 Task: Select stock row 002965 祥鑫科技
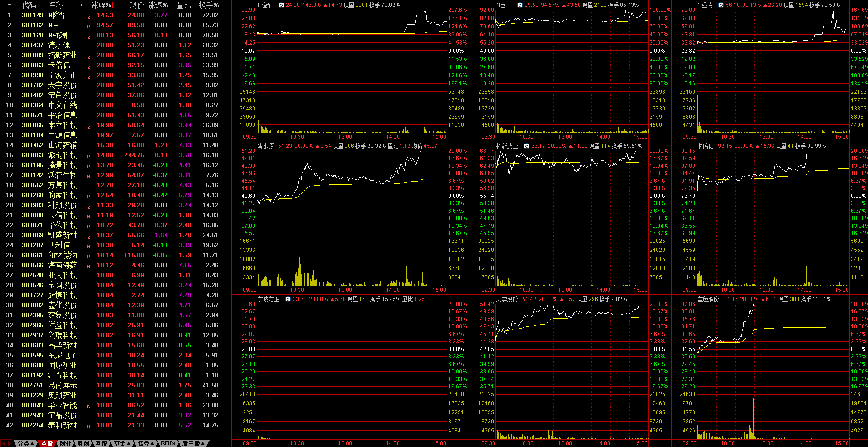click(111, 325)
